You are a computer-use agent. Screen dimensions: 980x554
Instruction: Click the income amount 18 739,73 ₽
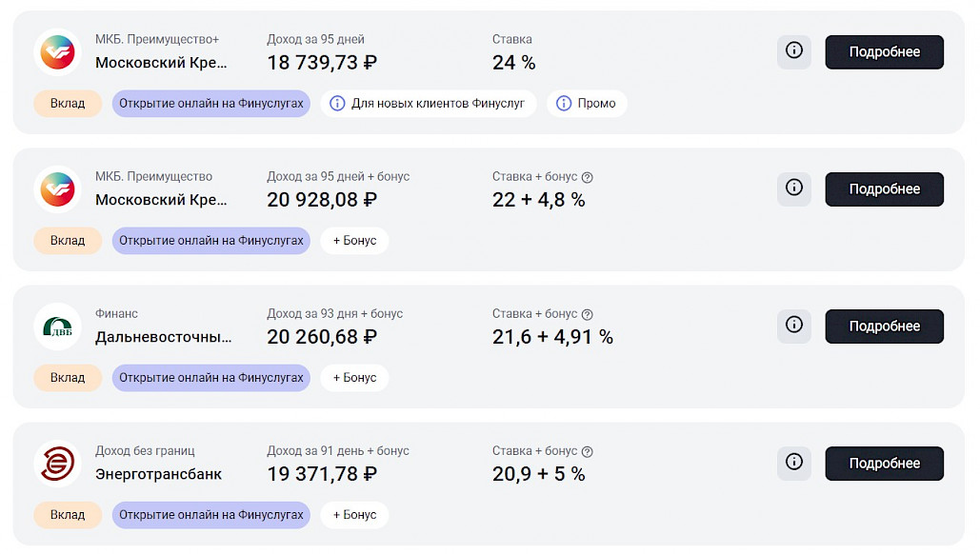click(x=322, y=63)
